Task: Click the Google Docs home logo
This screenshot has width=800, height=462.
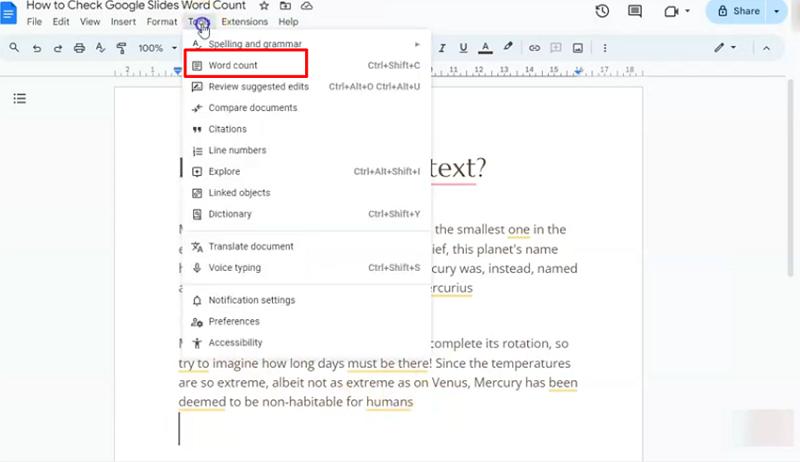Action: click(x=8, y=13)
